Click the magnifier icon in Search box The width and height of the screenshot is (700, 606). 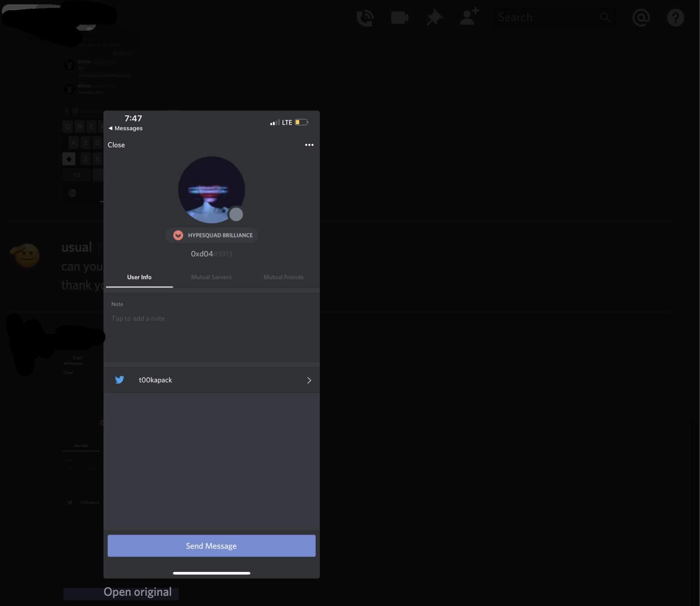click(x=605, y=17)
